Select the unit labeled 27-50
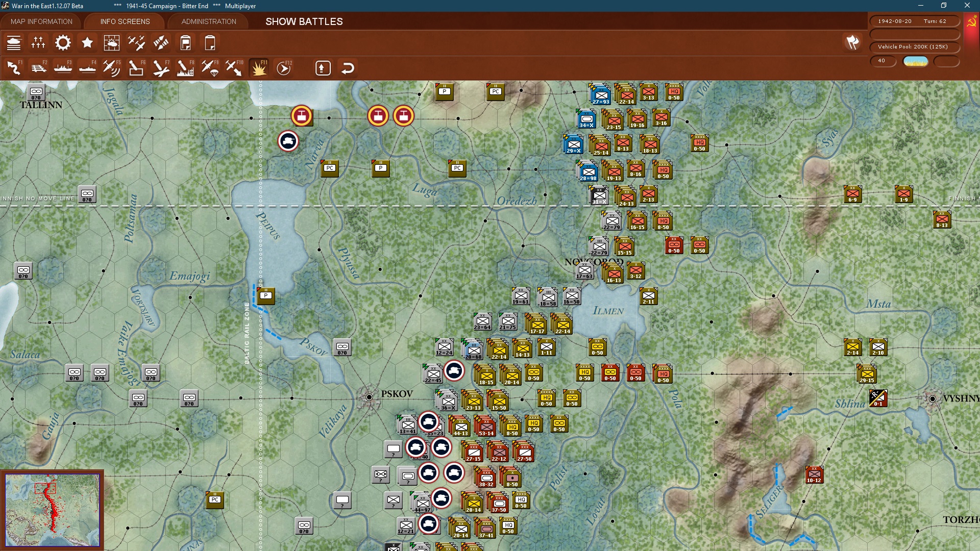This screenshot has width=980, height=551. pos(524,452)
